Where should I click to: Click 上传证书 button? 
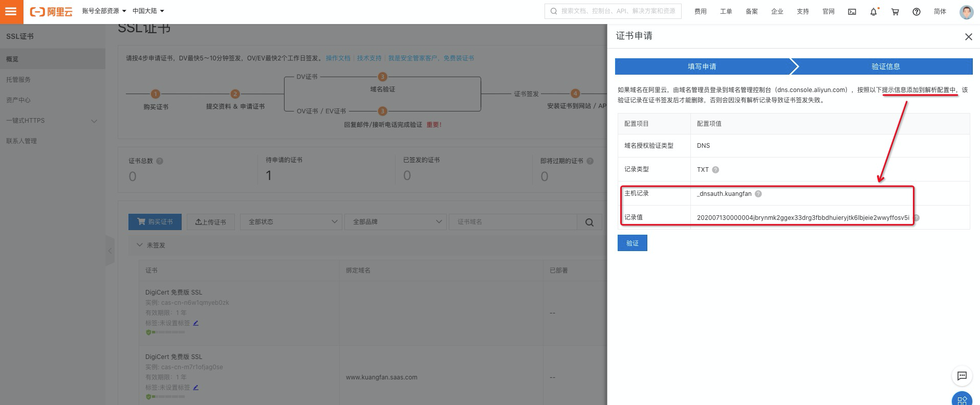[x=210, y=222]
